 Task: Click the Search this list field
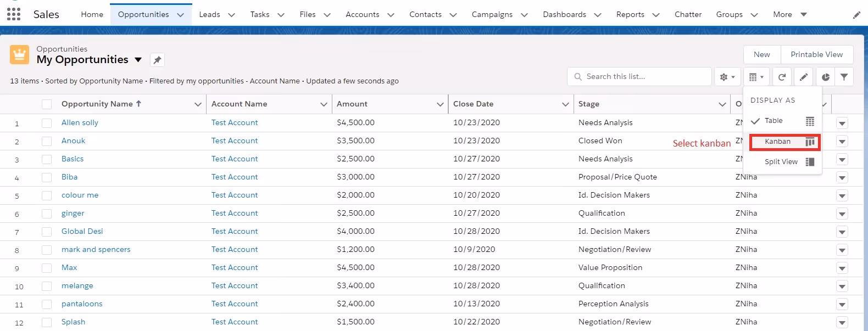coord(639,77)
